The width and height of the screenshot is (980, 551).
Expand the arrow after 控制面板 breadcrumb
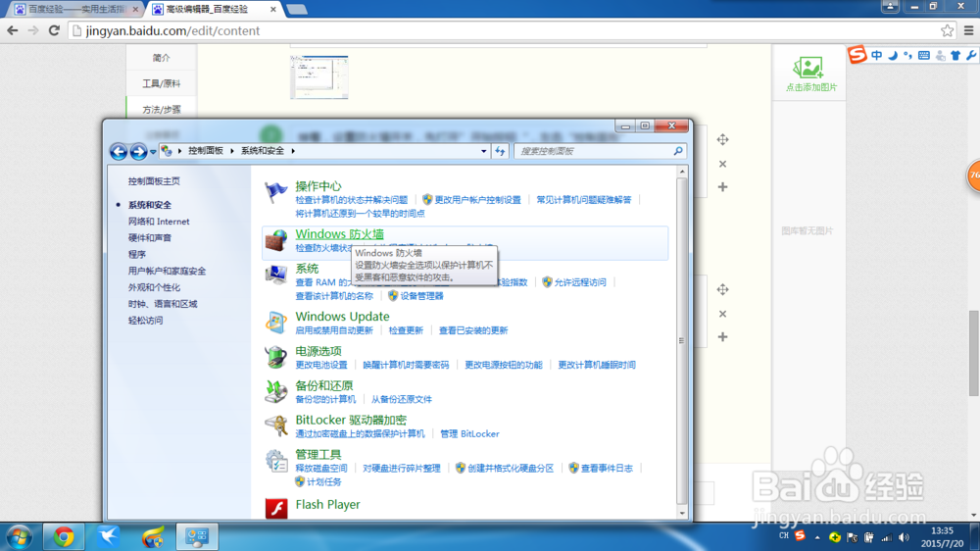pyautogui.click(x=232, y=151)
